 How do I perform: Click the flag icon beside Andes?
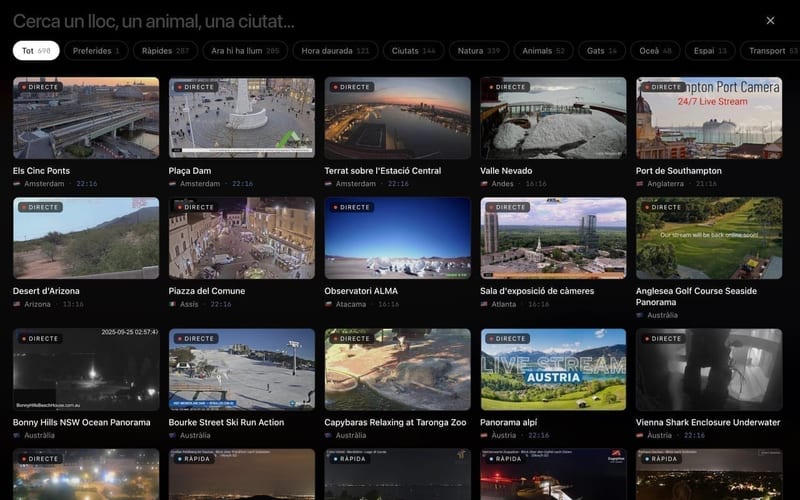pyautogui.click(x=484, y=184)
